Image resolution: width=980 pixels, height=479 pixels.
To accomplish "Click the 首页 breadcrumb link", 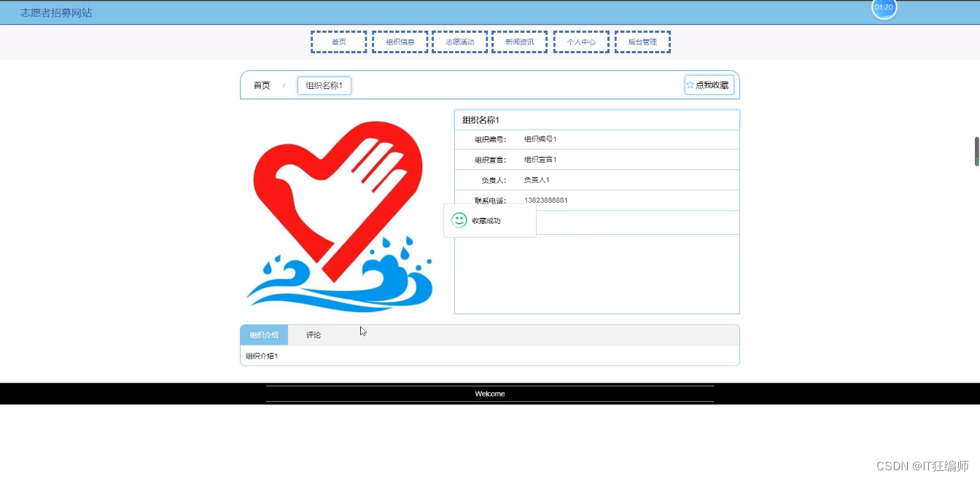I will pyautogui.click(x=262, y=85).
